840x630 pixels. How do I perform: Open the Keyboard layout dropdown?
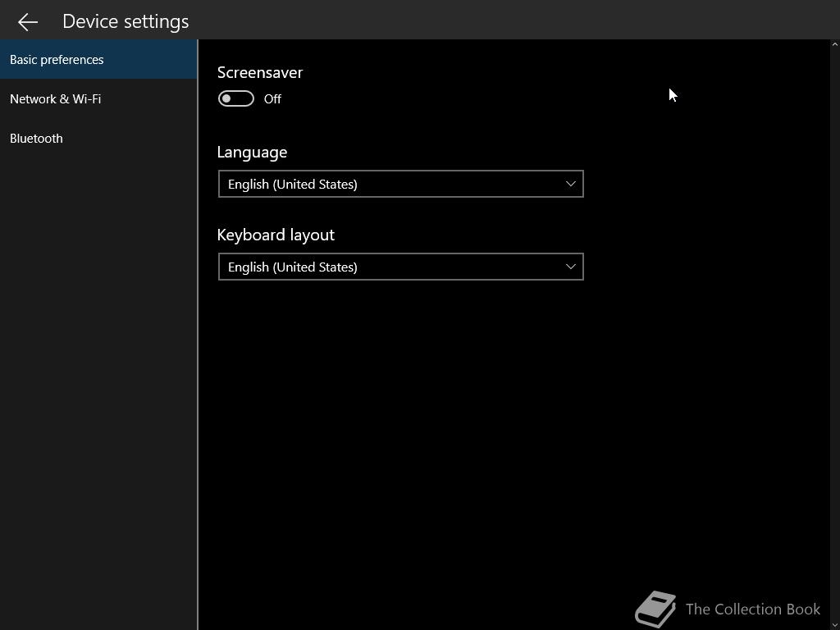[400, 267]
